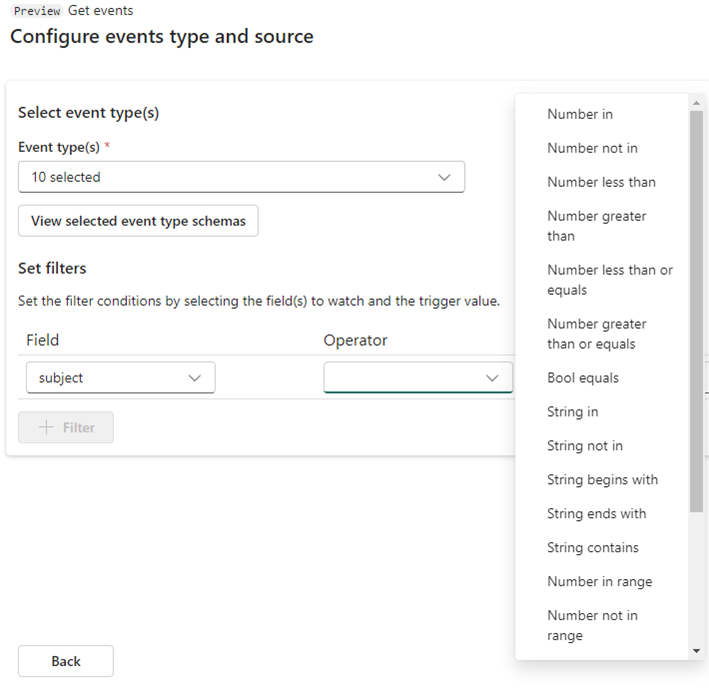Pick 'String ends with' option

pyautogui.click(x=597, y=514)
